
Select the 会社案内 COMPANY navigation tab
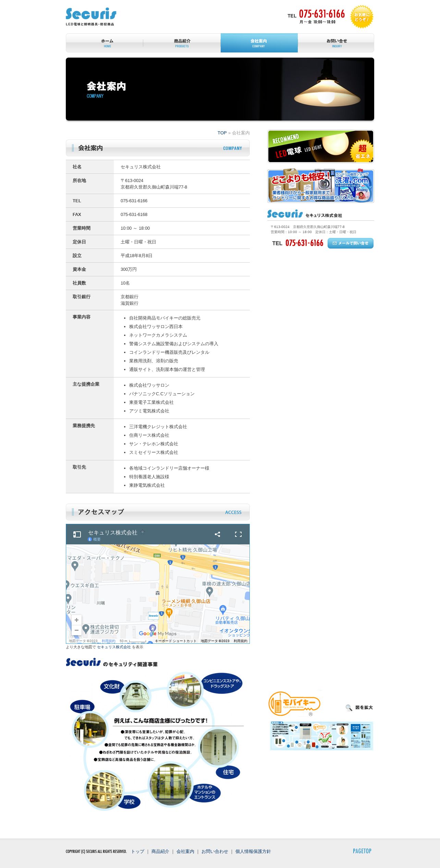click(259, 43)
